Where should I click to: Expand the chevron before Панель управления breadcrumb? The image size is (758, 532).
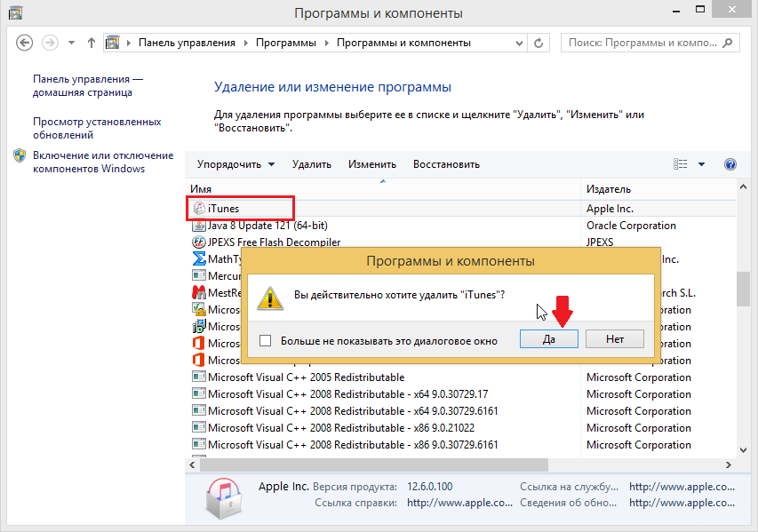click(129, 43)
